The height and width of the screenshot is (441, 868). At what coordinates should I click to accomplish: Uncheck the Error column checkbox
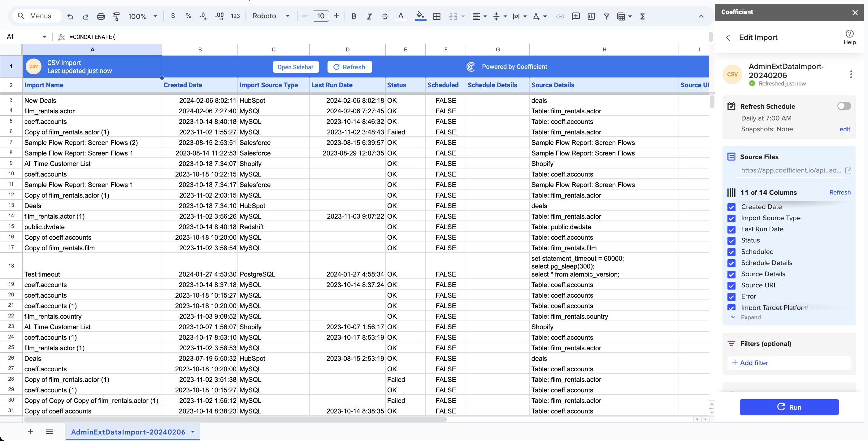[x=731, y=296]
